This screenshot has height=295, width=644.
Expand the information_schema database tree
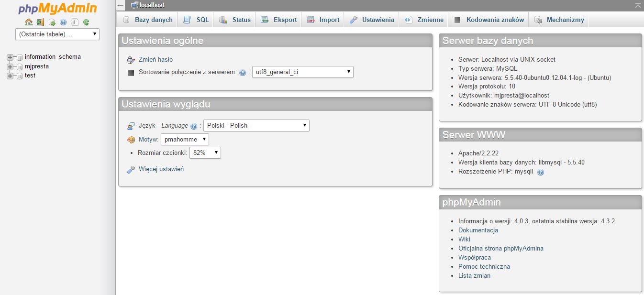(x=10, y=57)
